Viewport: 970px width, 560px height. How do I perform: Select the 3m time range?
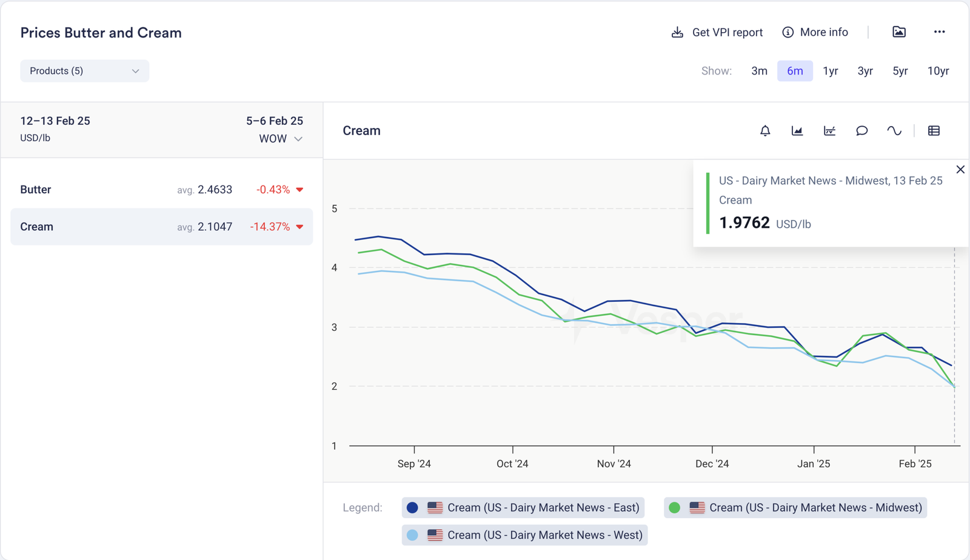759,71
